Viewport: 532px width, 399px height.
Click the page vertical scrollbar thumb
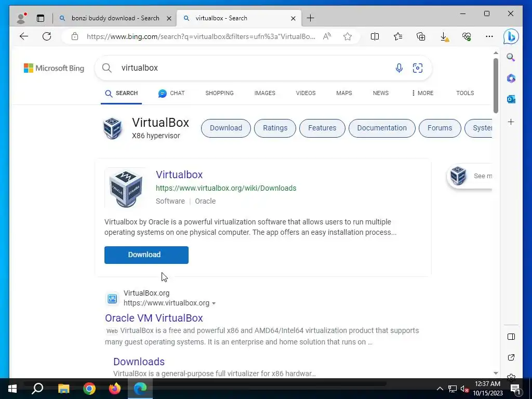point(496,86)
